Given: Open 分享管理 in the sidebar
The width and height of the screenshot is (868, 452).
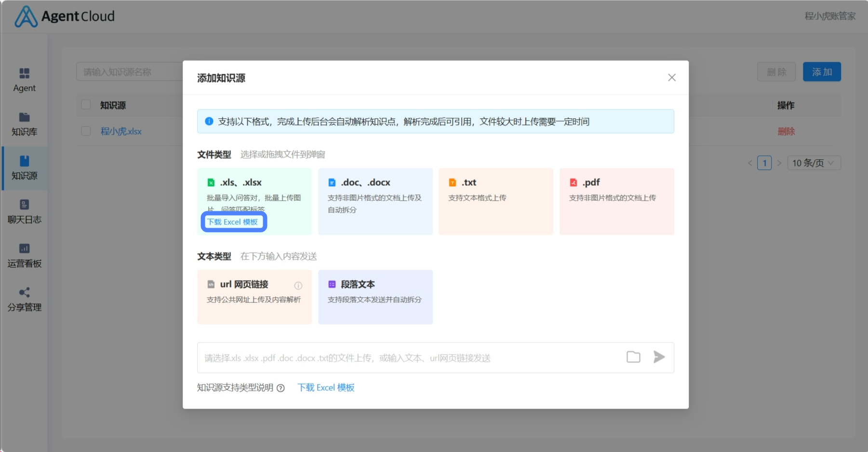Looking at the screenshot, I should [x=24, y=300].
